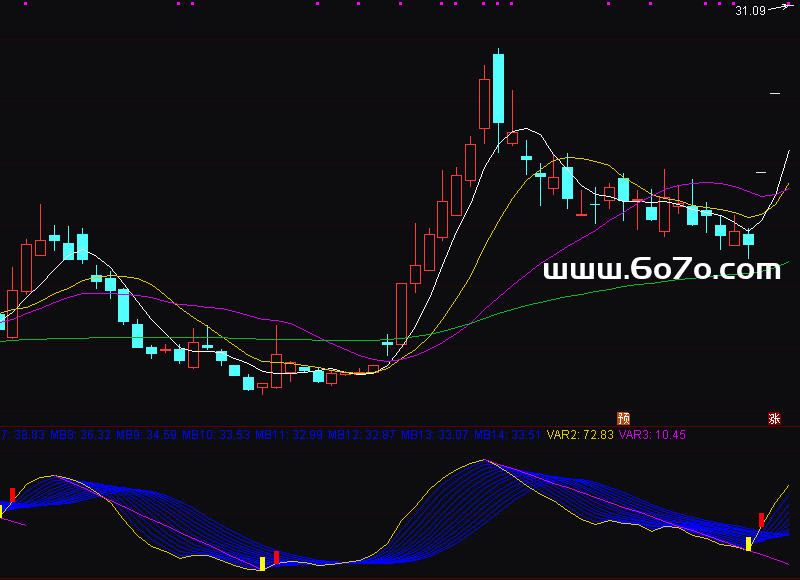This screenshot has width=800, height=580.
Task: Open the www.6o7o.com watermark link
Action: coord(661,269)
